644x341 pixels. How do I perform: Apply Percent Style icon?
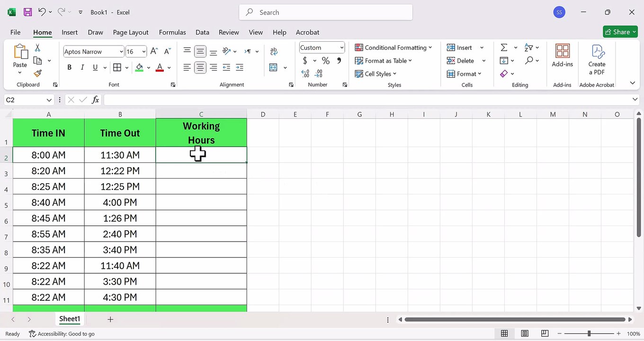pos(326,61)
